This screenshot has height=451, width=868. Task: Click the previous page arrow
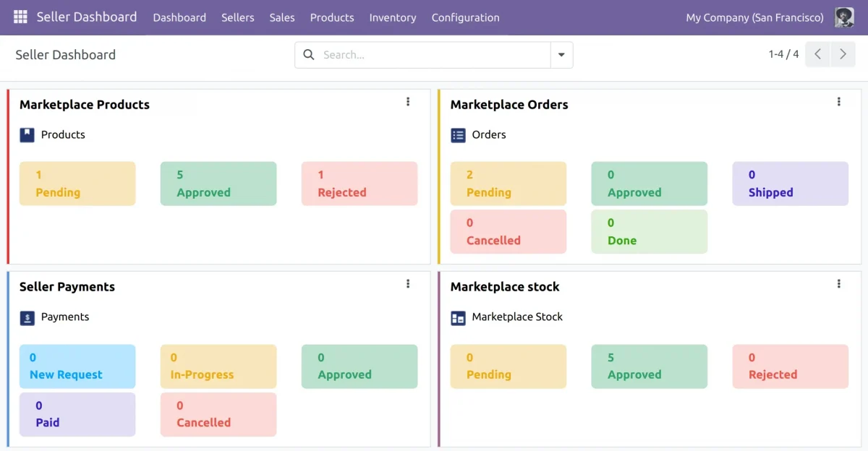coord(817,53)
